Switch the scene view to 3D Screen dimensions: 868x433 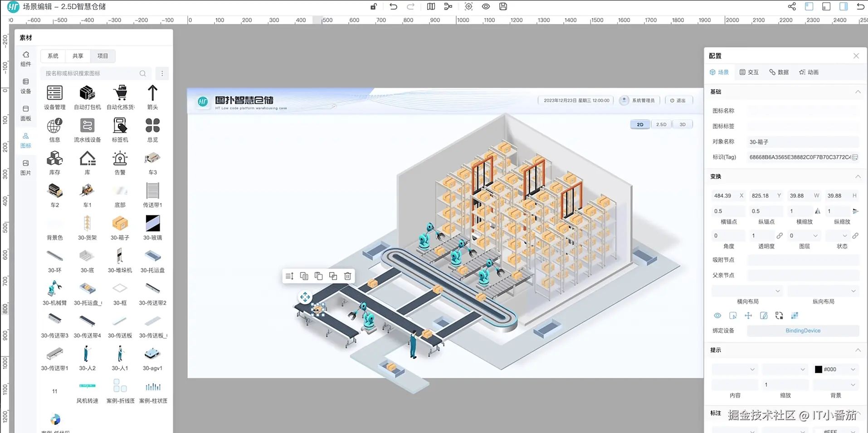click(x=683, y=125)
